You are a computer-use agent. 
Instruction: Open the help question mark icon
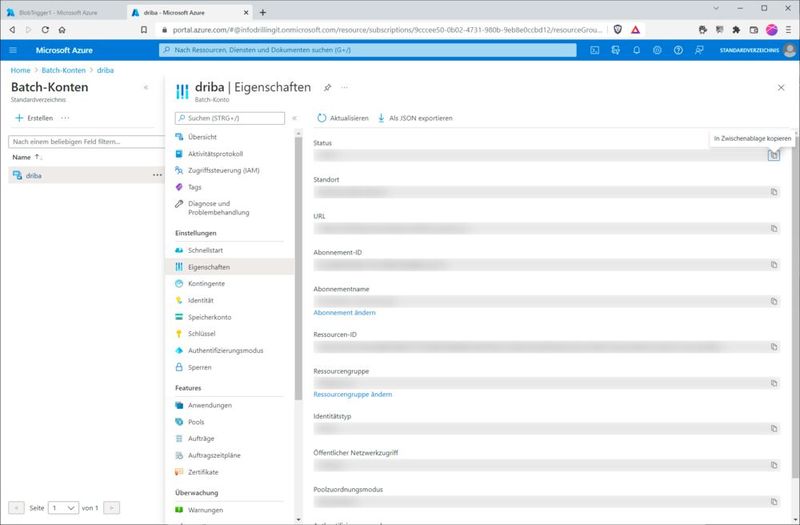(x=678, y=50)
